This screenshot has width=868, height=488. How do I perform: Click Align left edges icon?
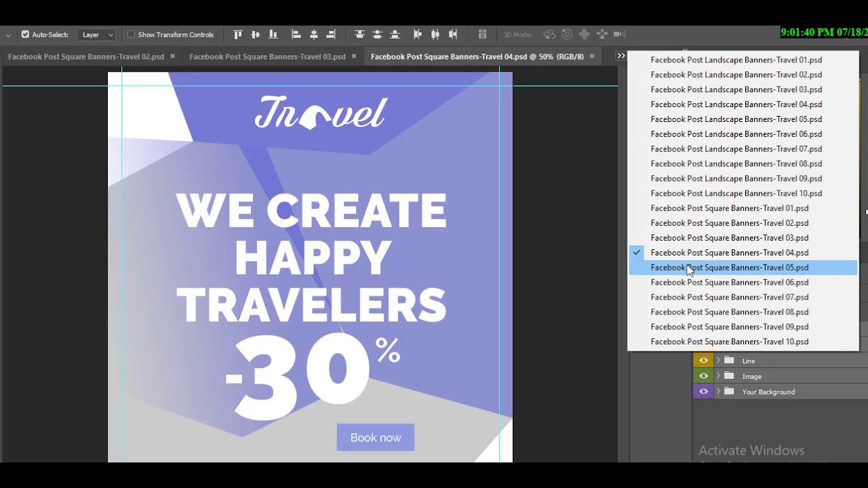[x=296, y=35]
